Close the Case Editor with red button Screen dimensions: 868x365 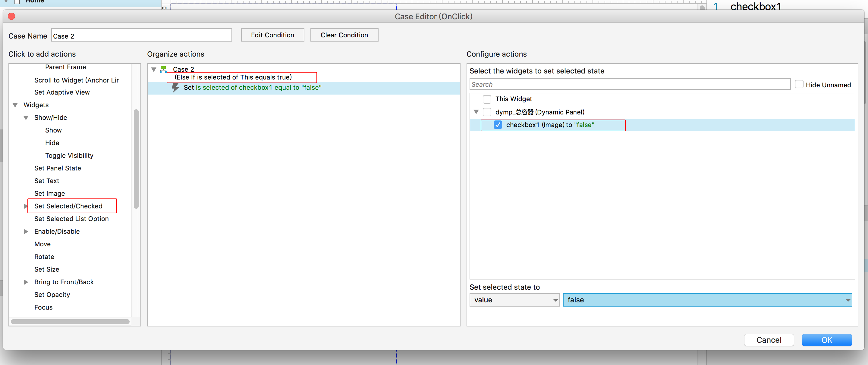tap(11, 16)
